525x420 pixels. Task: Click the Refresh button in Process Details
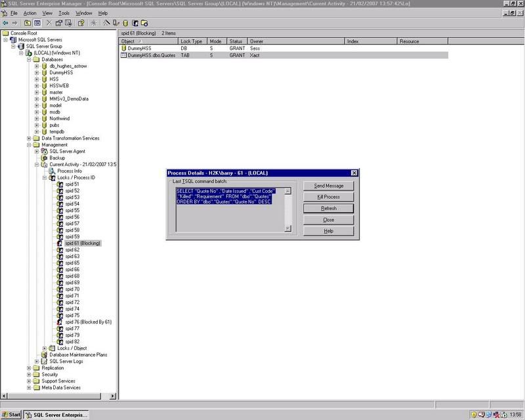click(329, 208)
